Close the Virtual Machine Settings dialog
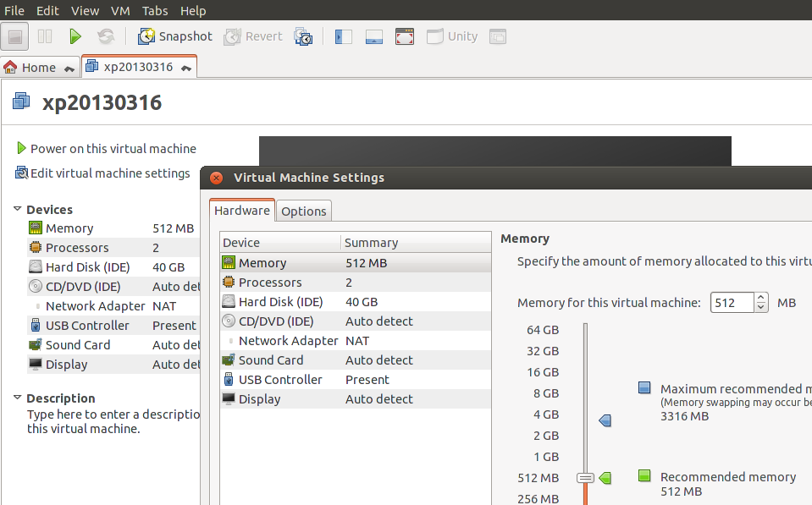The image size is (812, 505). (217, 178)
